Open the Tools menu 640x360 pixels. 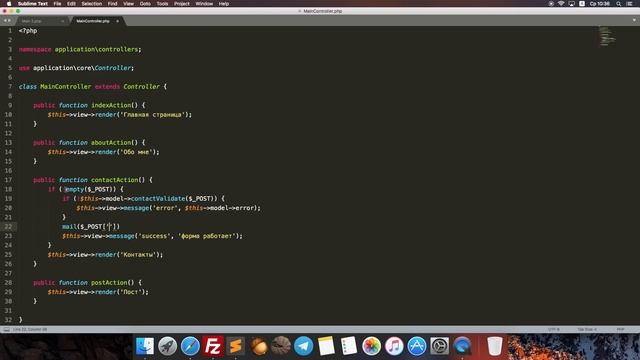pos(162,4)
